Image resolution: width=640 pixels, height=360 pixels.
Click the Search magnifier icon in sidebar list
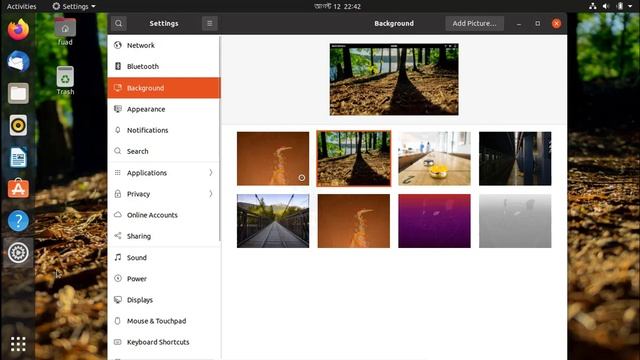coord(118,151)
